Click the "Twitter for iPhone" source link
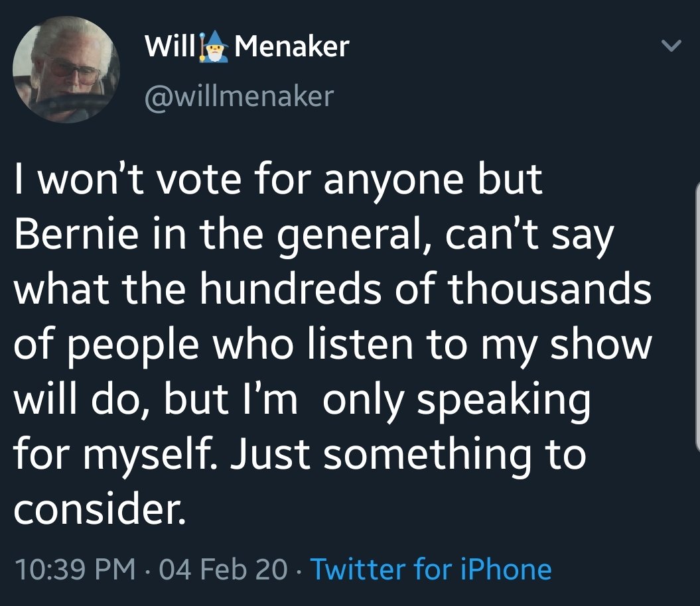This screenshot has width=700, height=606. point(431,569)
